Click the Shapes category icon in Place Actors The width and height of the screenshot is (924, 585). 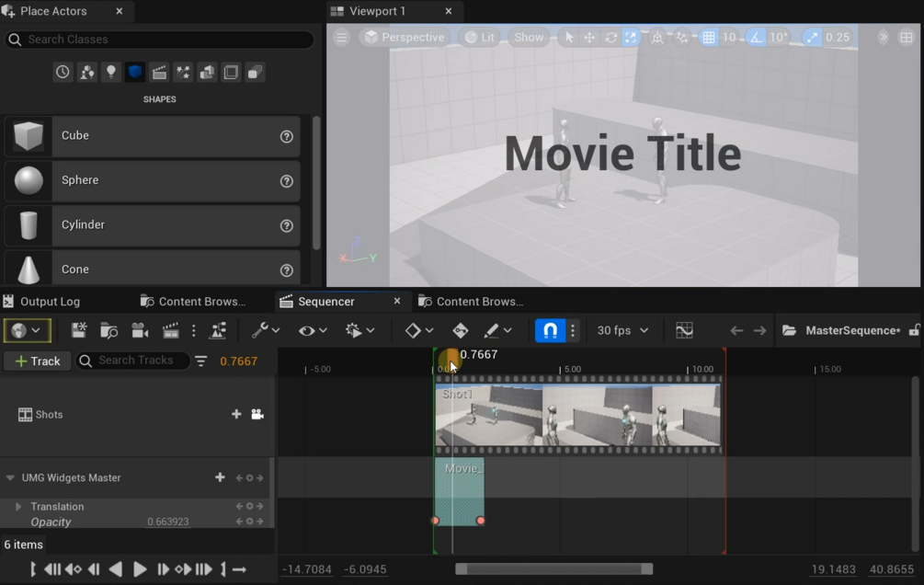click(x=134, y=72)
